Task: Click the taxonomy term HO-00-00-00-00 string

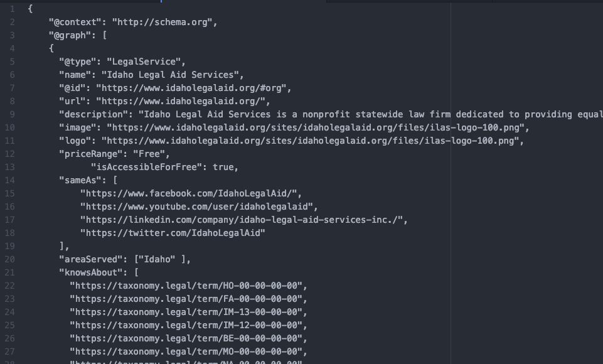Action: [x=186, y=286]
